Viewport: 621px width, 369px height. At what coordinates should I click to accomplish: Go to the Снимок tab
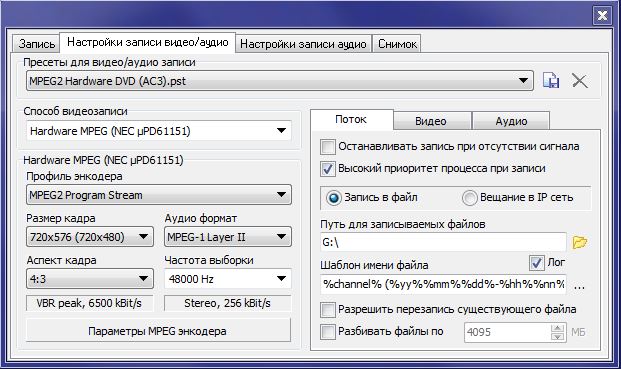click(397, 44)
